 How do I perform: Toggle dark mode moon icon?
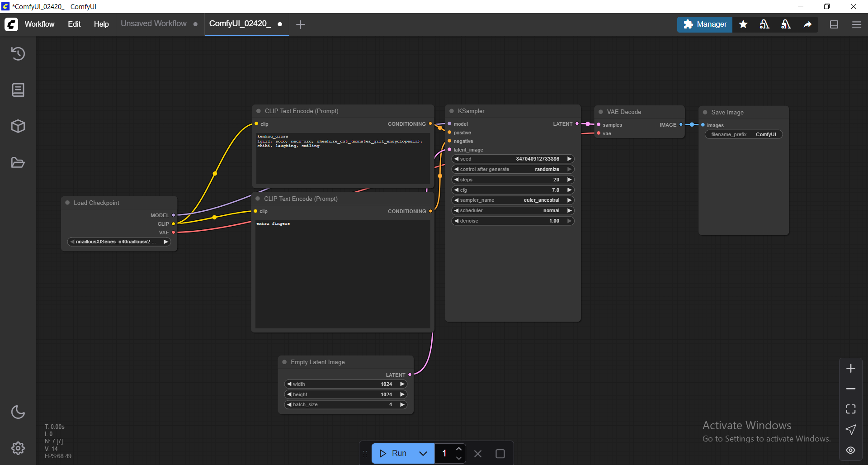tap(18, 412)
